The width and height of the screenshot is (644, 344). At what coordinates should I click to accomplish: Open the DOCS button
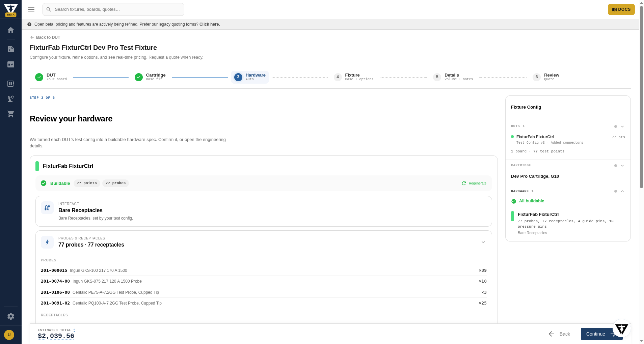(621, 9)
